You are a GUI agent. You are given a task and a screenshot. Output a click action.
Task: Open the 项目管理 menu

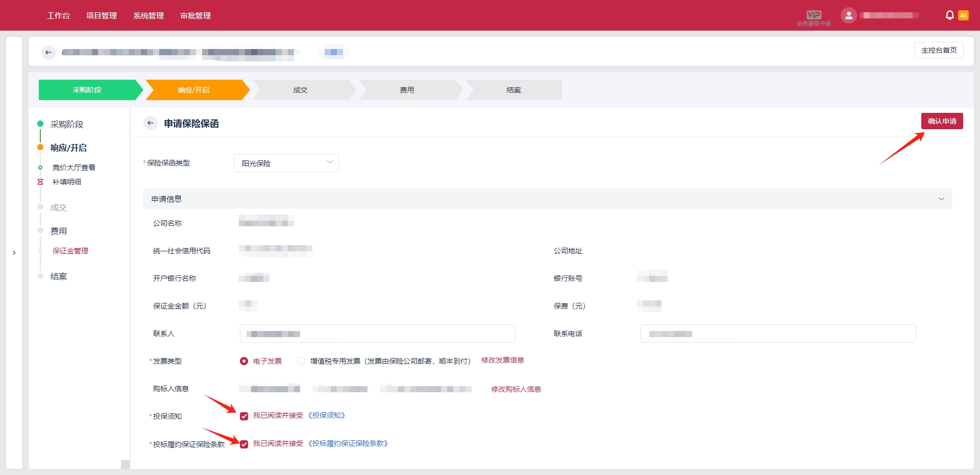click(x=102, y=15)
